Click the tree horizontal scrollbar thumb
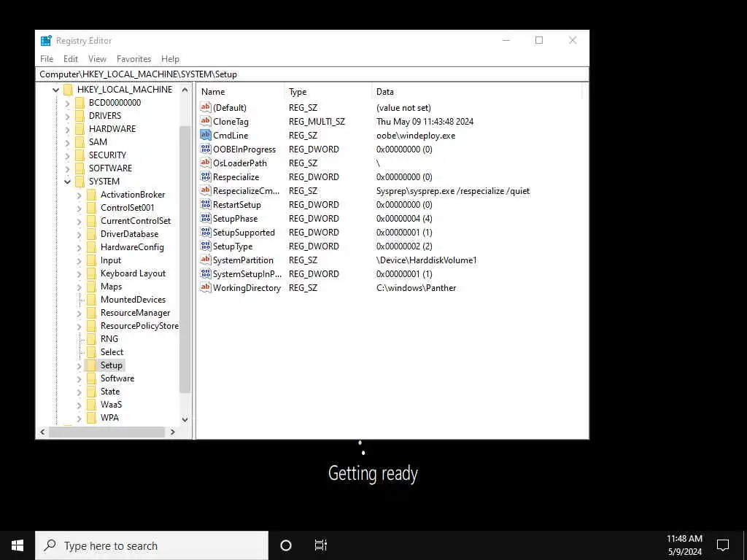The height and width of the screenshot is (560, 747). tap(107, 432)
